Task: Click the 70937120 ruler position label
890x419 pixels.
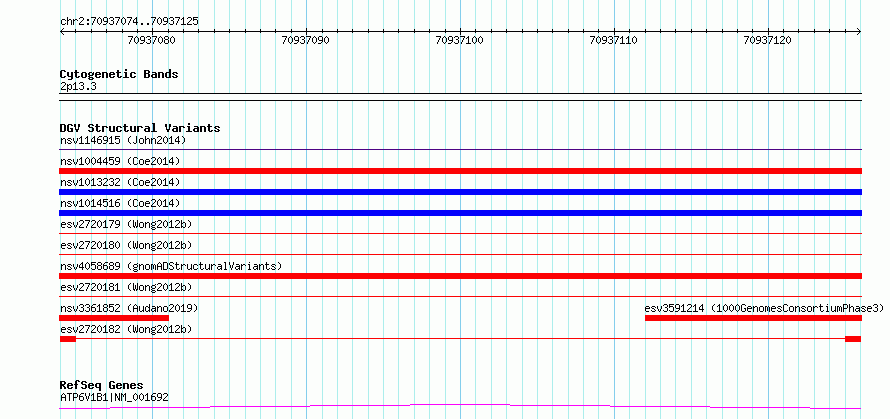Action: [767, 40]
